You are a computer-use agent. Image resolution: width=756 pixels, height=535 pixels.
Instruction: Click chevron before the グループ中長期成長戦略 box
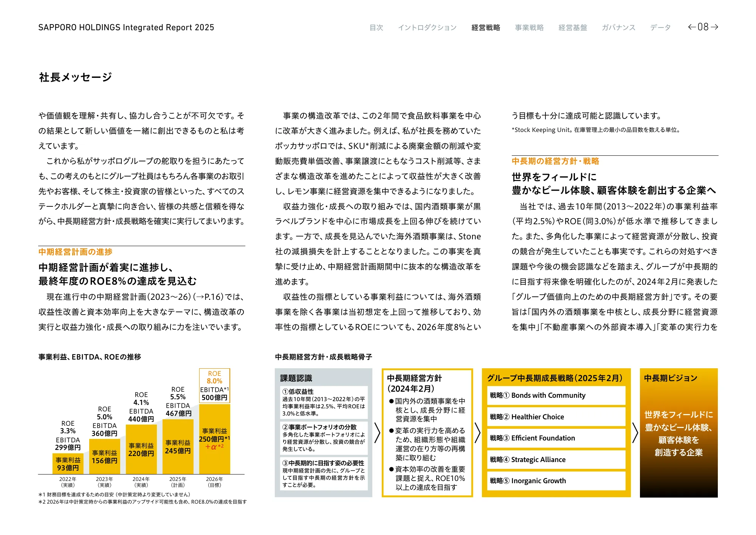click(477, 433)
